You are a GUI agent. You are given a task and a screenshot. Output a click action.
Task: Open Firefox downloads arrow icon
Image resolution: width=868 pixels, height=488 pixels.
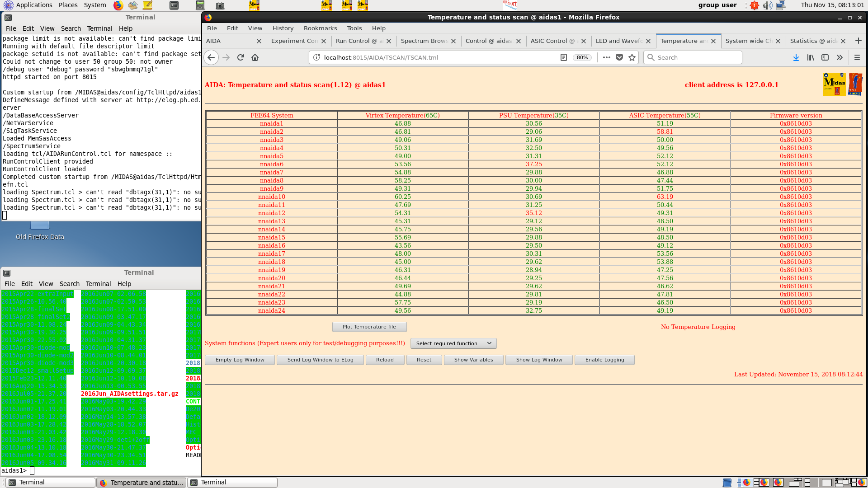pyautogui.click(x=796, y=57)
